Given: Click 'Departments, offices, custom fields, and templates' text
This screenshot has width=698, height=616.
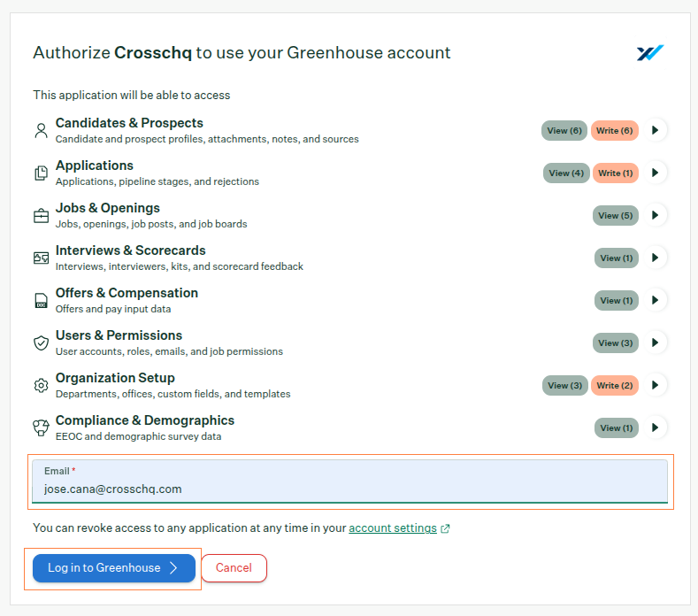Looking at the screenshot, I should [x=173, y=394].
